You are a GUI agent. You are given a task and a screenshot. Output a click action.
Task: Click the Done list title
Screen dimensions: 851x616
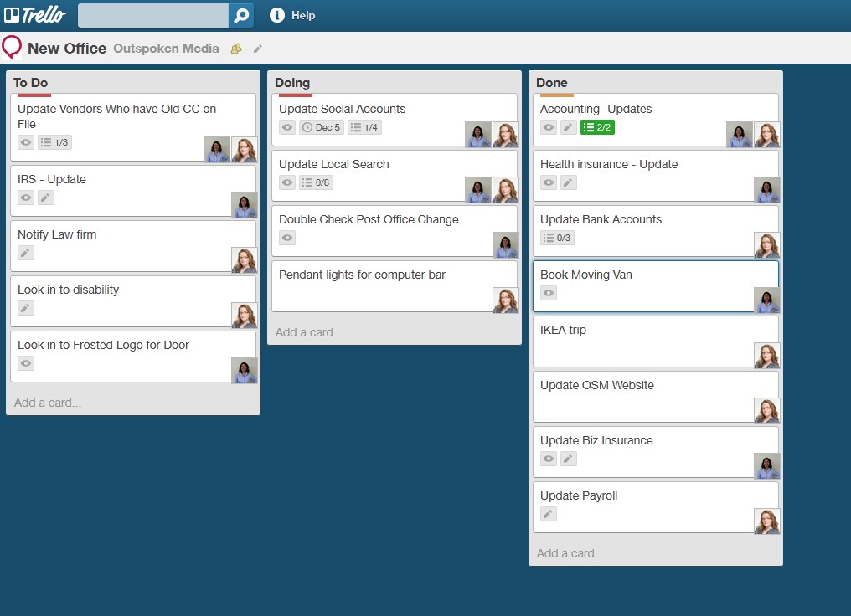point(552,82)
